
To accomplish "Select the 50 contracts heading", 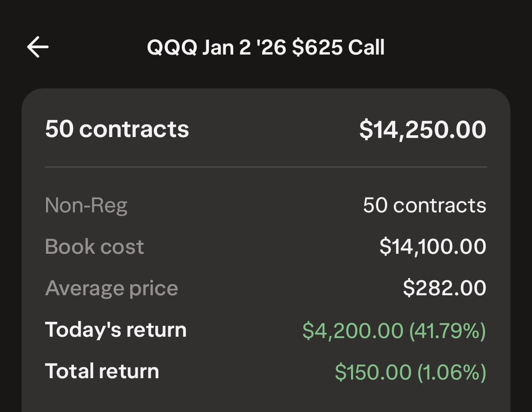I will pos(117,129).
